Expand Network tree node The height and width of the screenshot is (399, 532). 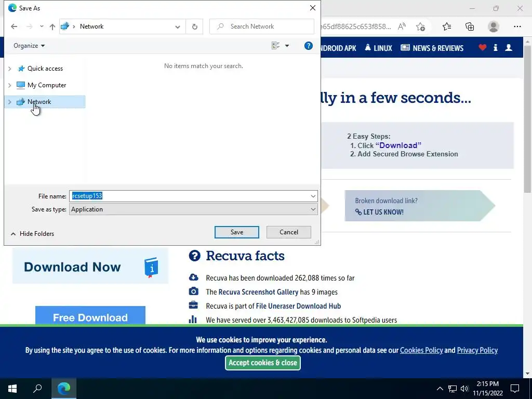10,102
